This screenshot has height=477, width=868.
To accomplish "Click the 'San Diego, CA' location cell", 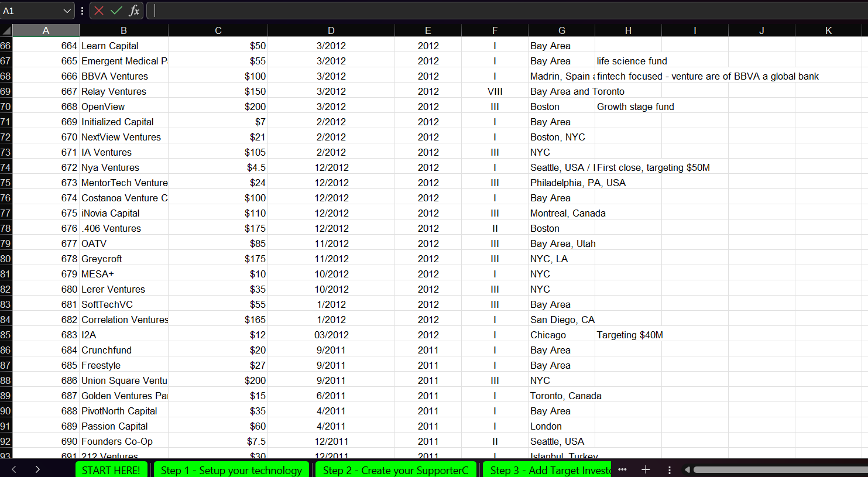I will coord(561,320).
